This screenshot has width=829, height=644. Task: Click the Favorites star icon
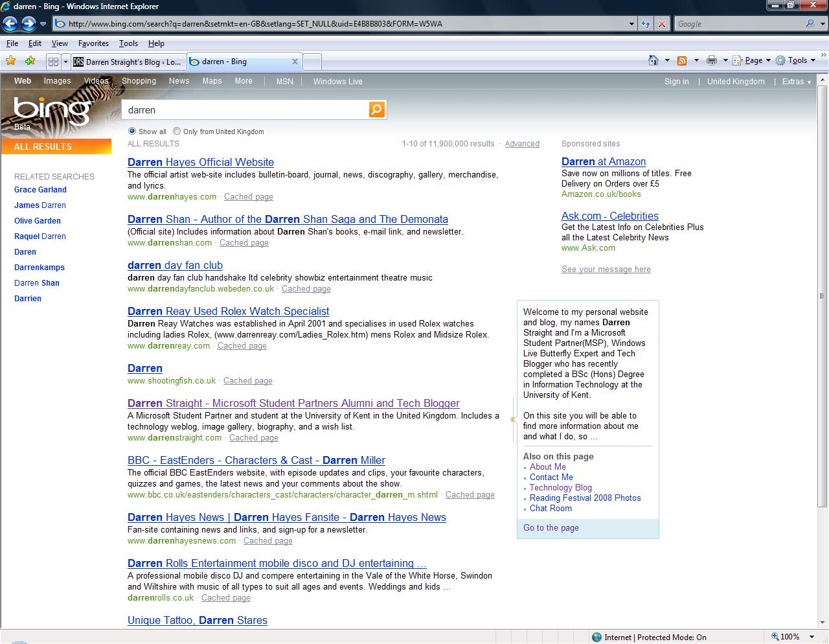(10, 61)
